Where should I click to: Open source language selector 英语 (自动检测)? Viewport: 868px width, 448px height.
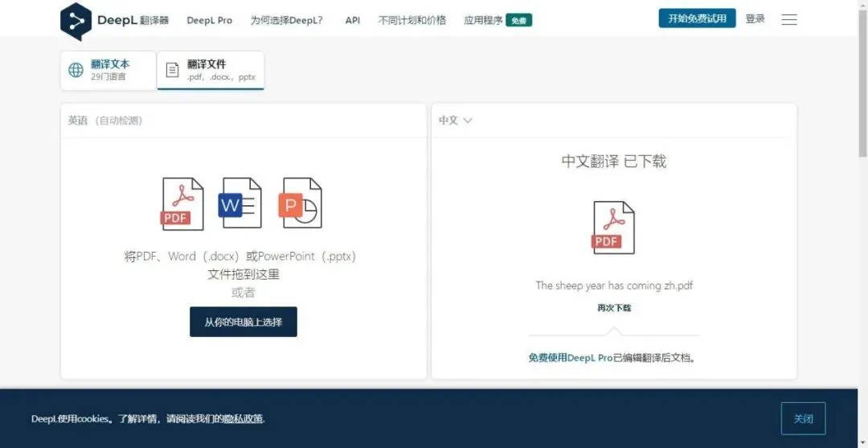[105, 120]
